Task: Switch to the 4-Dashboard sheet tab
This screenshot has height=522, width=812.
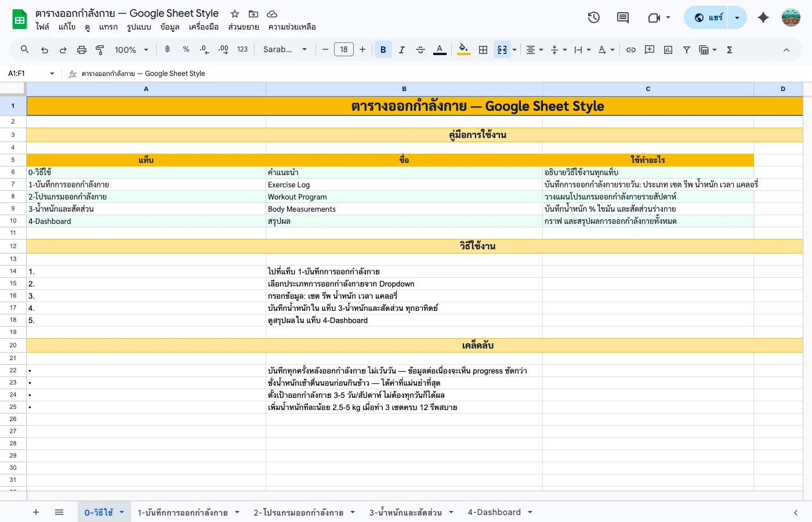Action: pyautogui.click(x=494, y=512)
